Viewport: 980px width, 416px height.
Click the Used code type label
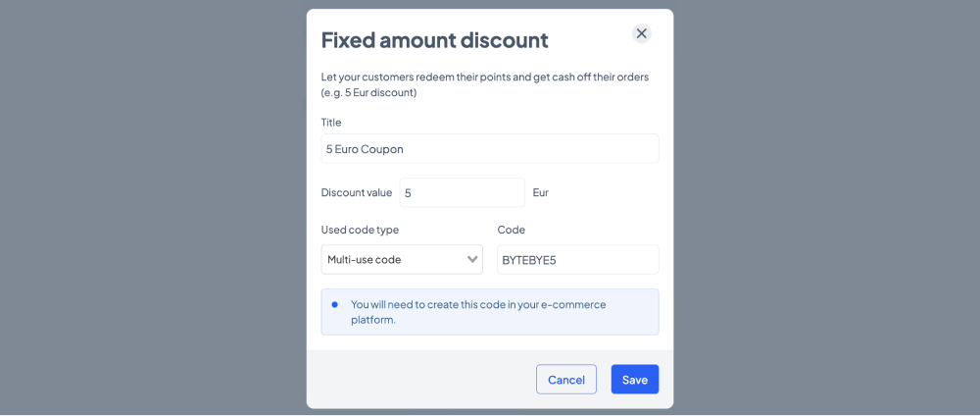tap(360, 230)
